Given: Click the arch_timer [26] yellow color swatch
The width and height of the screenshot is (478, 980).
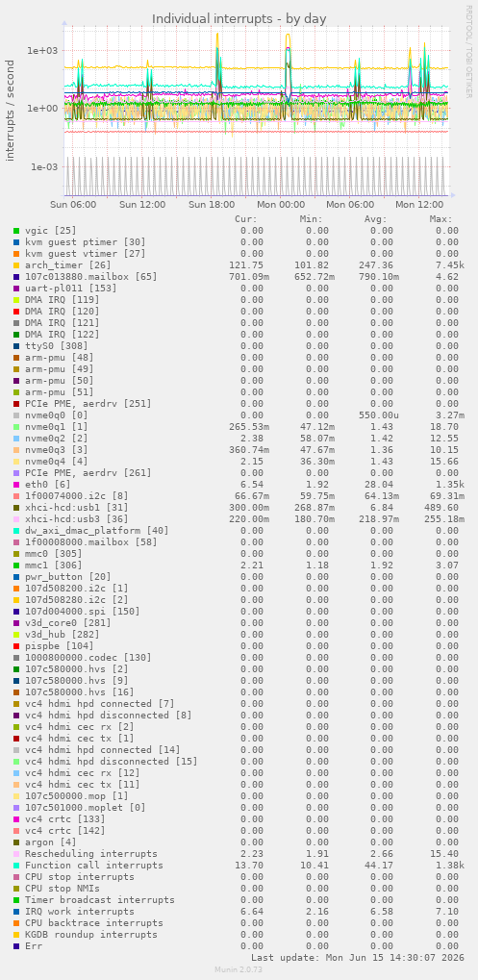Looking at the screenshot, I should click(16, 265).
